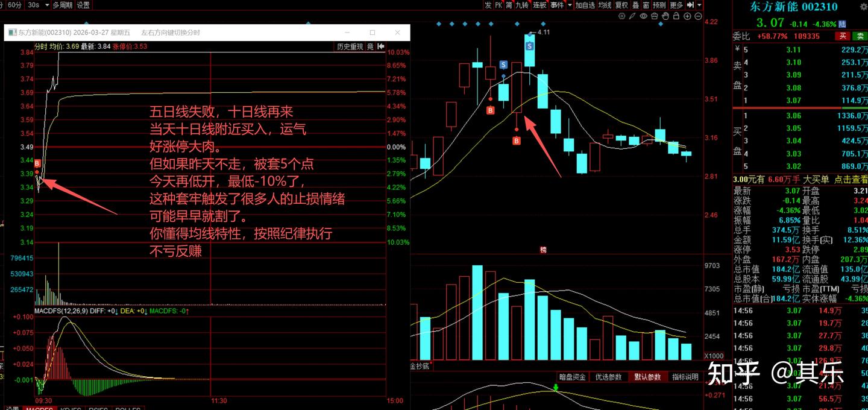
Task: Open 指标说明 tab
Action: tap(685, 377)
